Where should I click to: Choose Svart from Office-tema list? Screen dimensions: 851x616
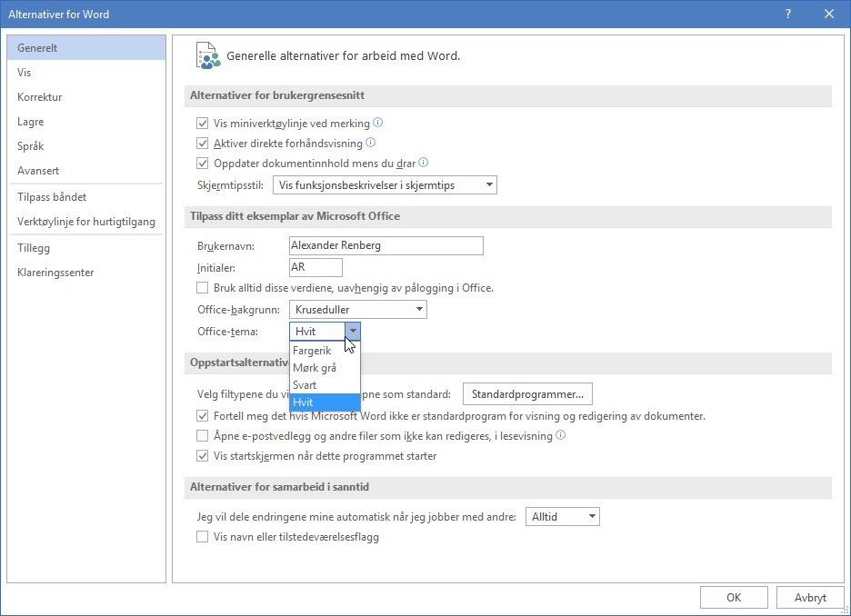305,385
